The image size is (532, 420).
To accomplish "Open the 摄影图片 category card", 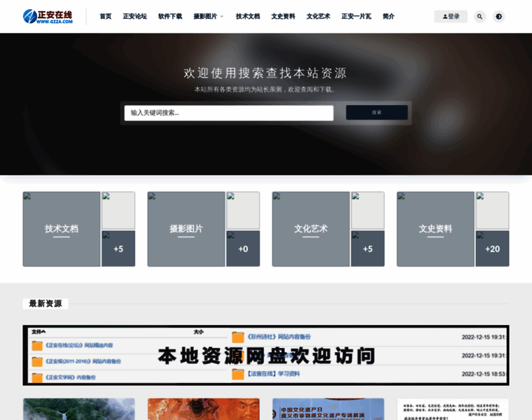I will pyautogui.click(x=186, y=229).
